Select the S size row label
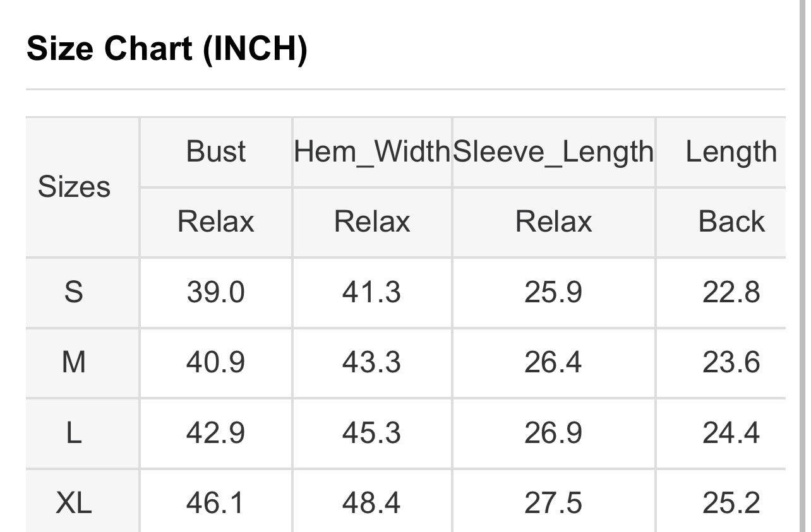The image size is (811, 532). click(74, 292)
